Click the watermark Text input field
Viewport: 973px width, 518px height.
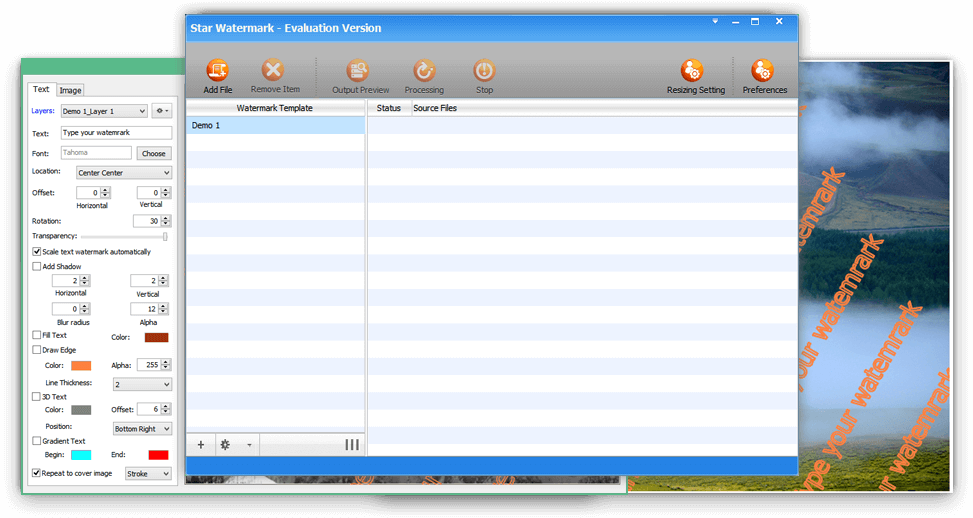116,133
